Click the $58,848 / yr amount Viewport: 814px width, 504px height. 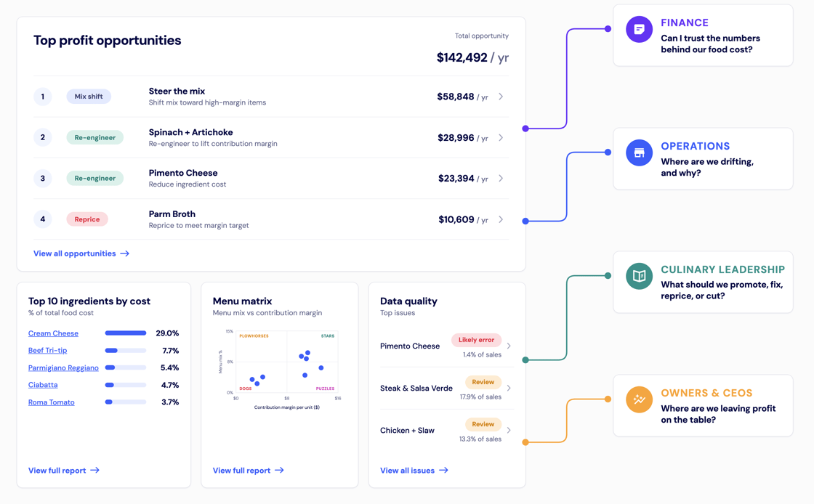462,97
